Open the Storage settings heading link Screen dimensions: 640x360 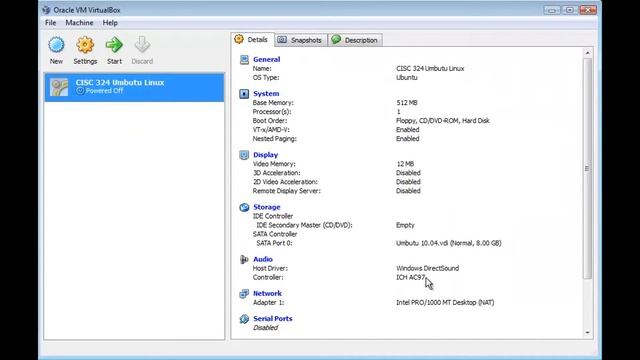point(267,207)
